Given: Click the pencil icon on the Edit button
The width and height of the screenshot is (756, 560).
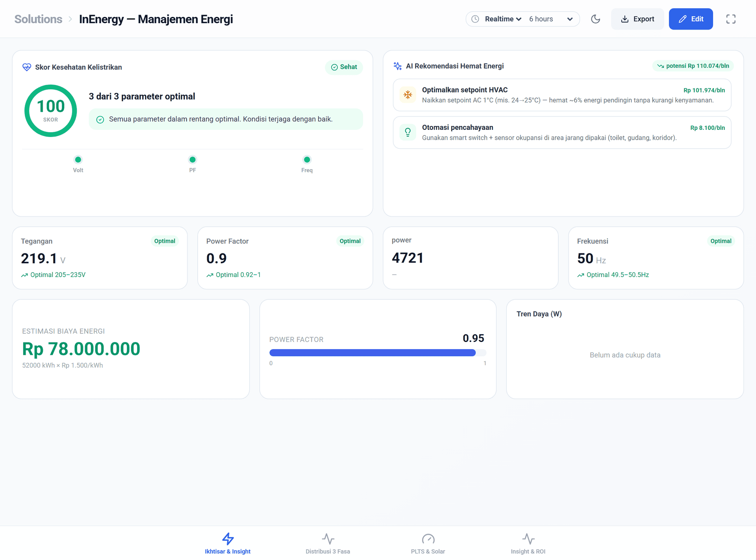Looking at the screenshot, I should [683, 19].
